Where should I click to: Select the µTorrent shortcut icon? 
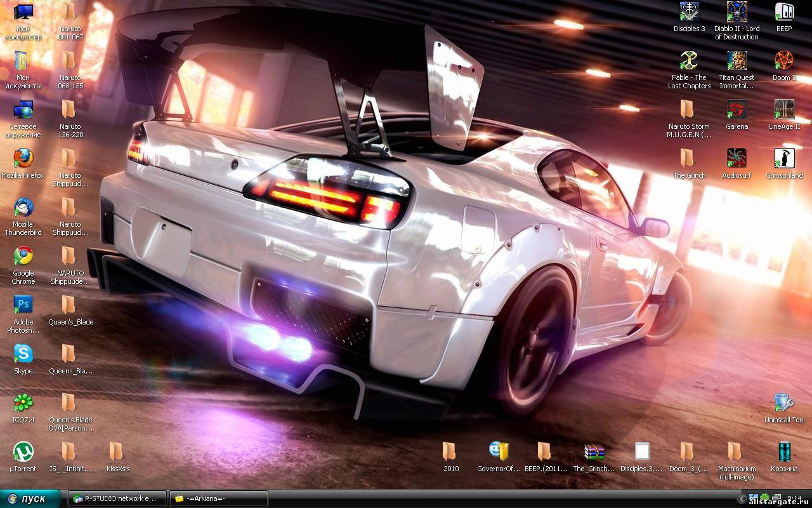pyautogui.click(x=23, y=451)
